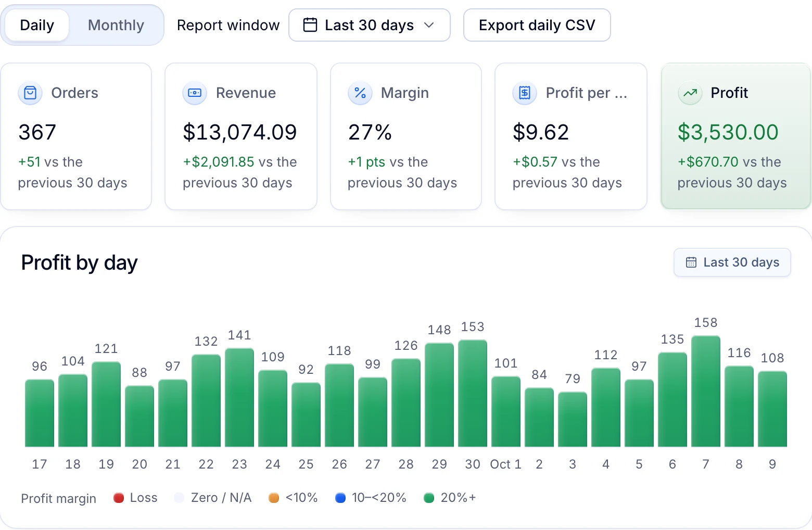Click the Margin value 27%

coord(370,132)
